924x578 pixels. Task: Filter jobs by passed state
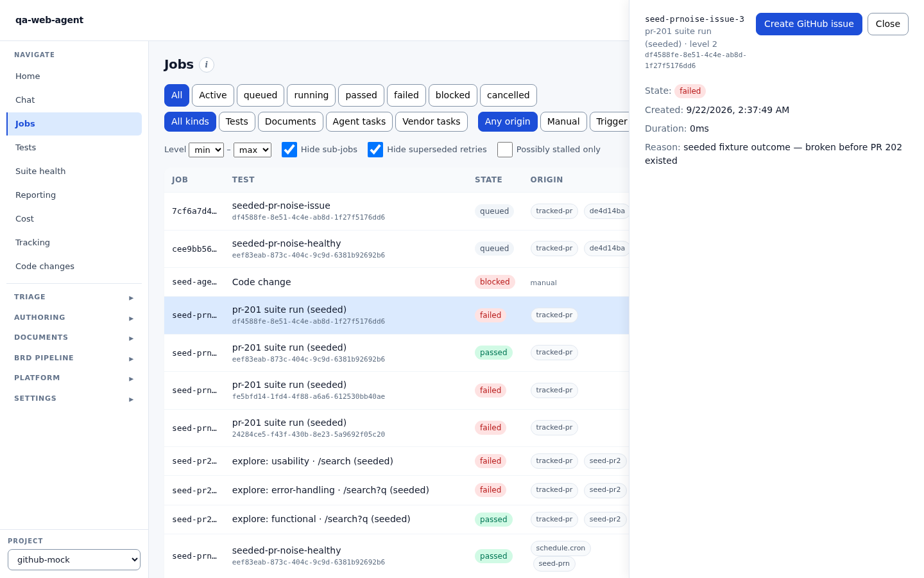[x=361, y=95]
